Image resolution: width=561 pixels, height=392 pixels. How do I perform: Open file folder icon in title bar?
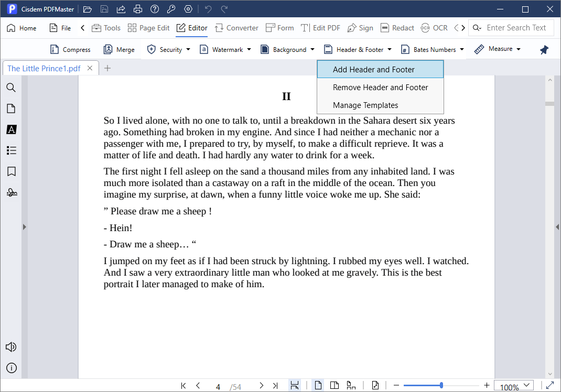[88, 9]
